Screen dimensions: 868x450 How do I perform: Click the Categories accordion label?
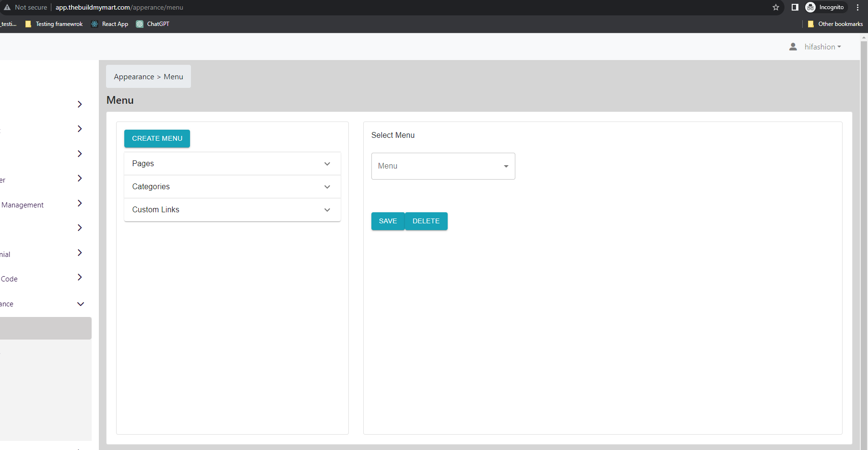coord(151,187)
